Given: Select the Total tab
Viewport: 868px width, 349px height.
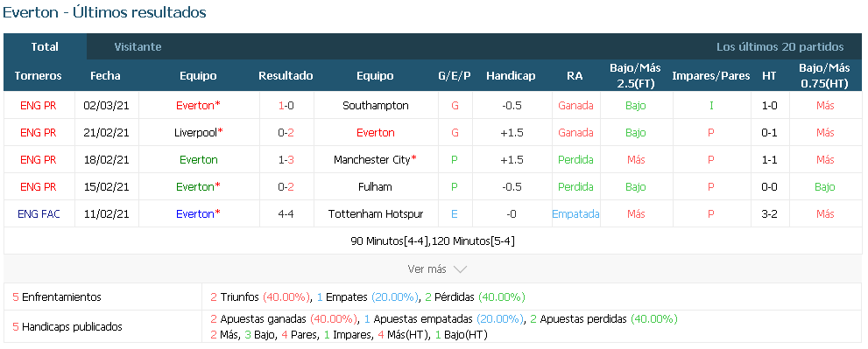Looking at the screenshot, I should point(45,47).
